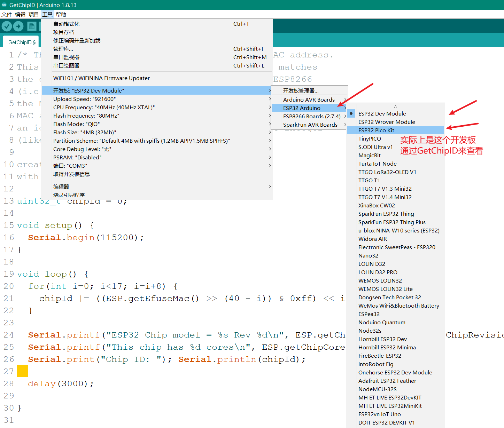The height and width of the screenshot is (428, 504).
Task: Expand the 编程器 submenu
Action: [x=157, y=187]
